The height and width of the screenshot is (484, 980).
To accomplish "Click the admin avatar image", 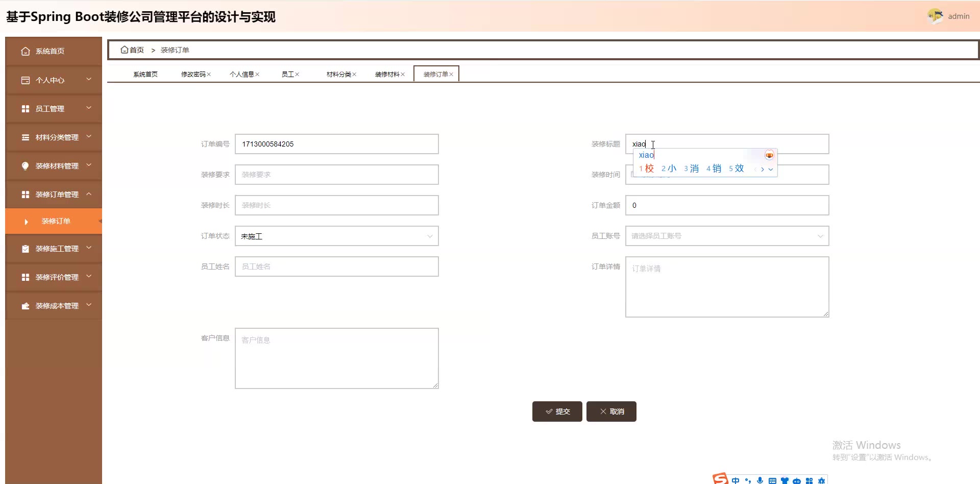I will (935, 16).
